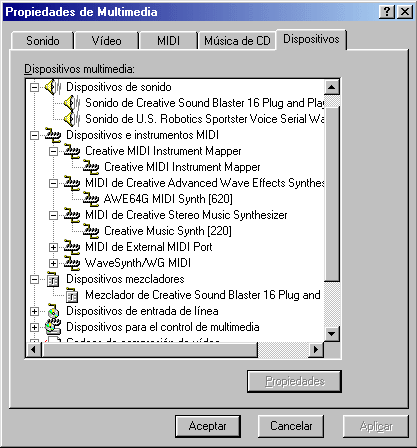Collapse the Dispositivos e instrumentos MIDI node
This screenshot has height=448, width=417.
34,135
